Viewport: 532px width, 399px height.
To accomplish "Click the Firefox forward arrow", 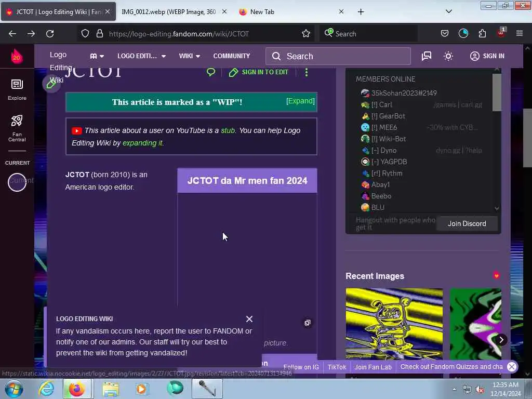I will (31, 34).
